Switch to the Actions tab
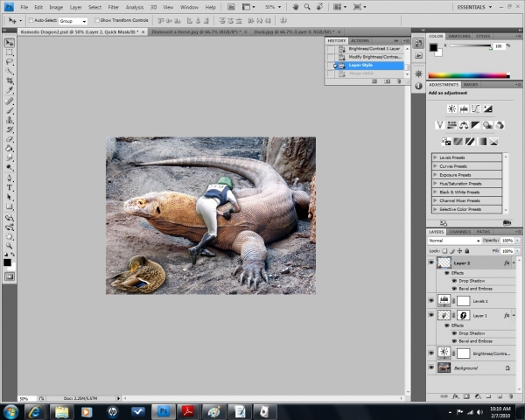 point(360,40)
